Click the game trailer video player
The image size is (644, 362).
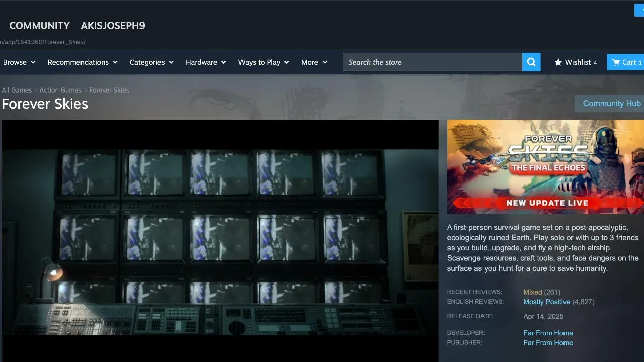click(x=220, y=241)
